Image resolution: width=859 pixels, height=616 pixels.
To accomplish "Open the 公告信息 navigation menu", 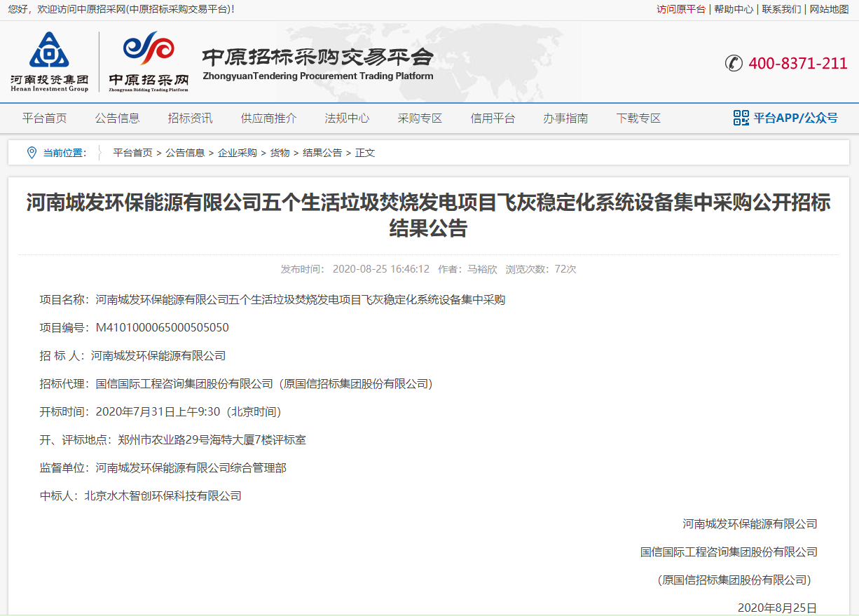I will pyautogui.click(x=117, y=118).
